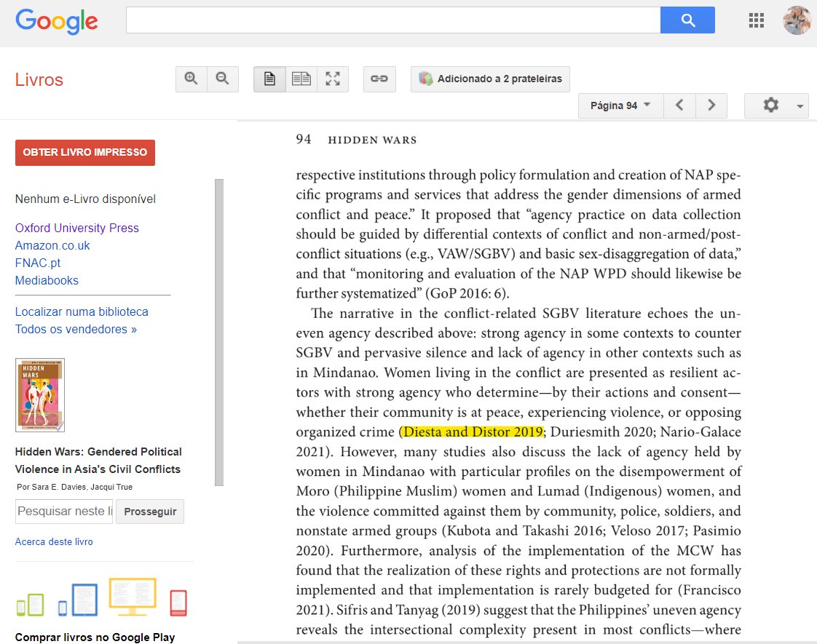This screenshot has width=817, height=644.
Task: Open Adicionado a 2 prateleiras menu
Action: tap(490, 79)
